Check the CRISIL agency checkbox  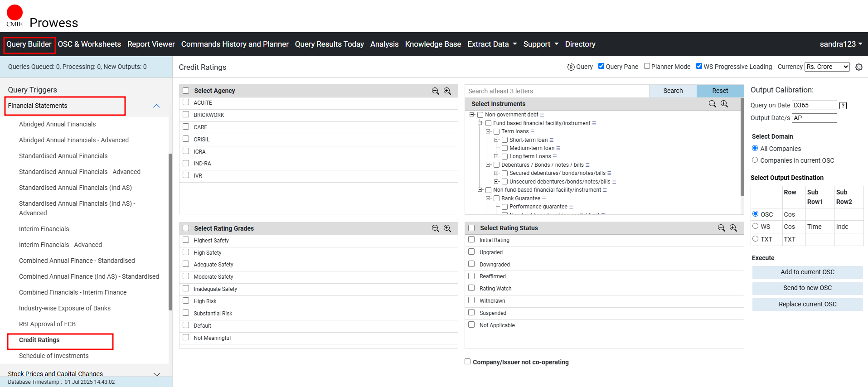(x=186, y=139)
